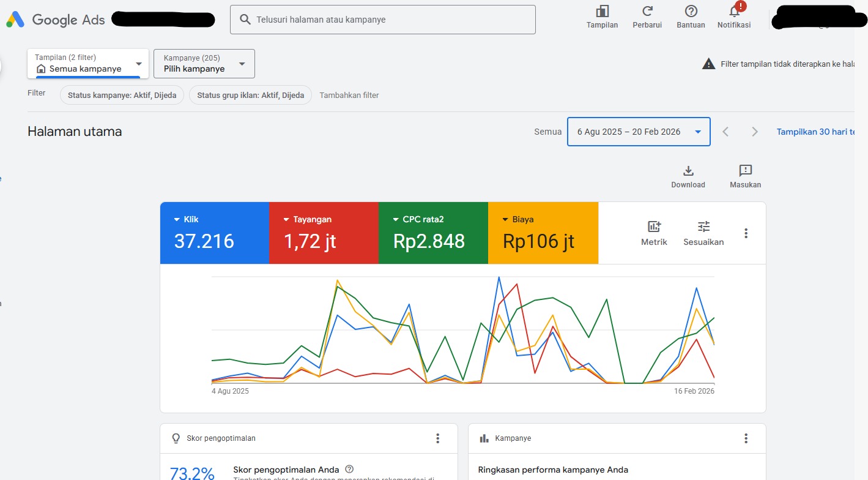Open the date range dropdown
Screen dimensions: 868x480
point(639,132)
